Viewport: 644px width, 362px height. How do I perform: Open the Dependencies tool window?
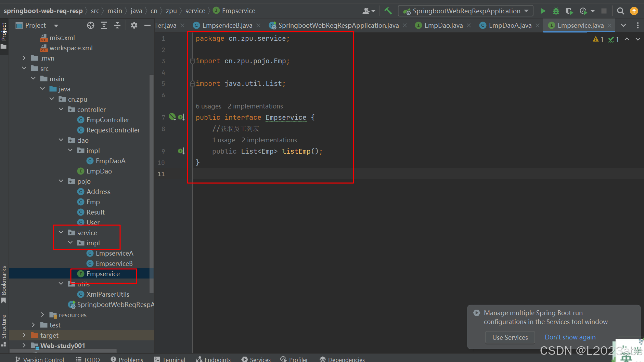[x=342, y=359]
